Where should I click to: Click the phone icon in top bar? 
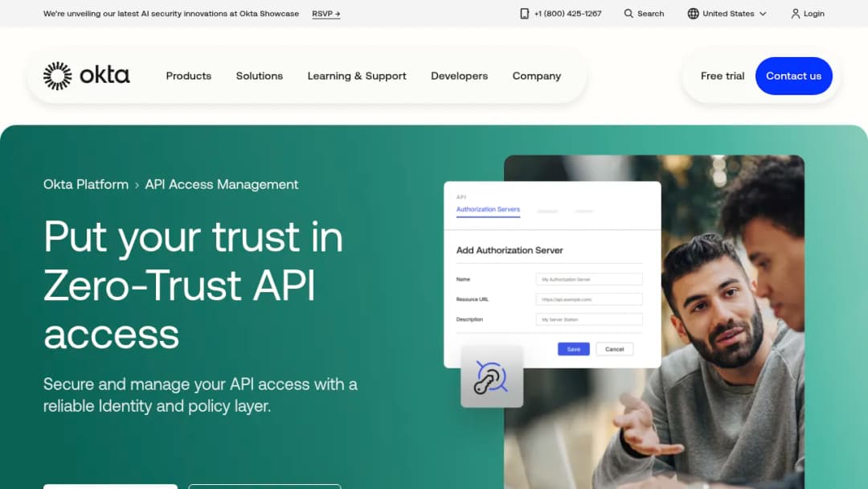pyautogui.click(x=524, y=14)
